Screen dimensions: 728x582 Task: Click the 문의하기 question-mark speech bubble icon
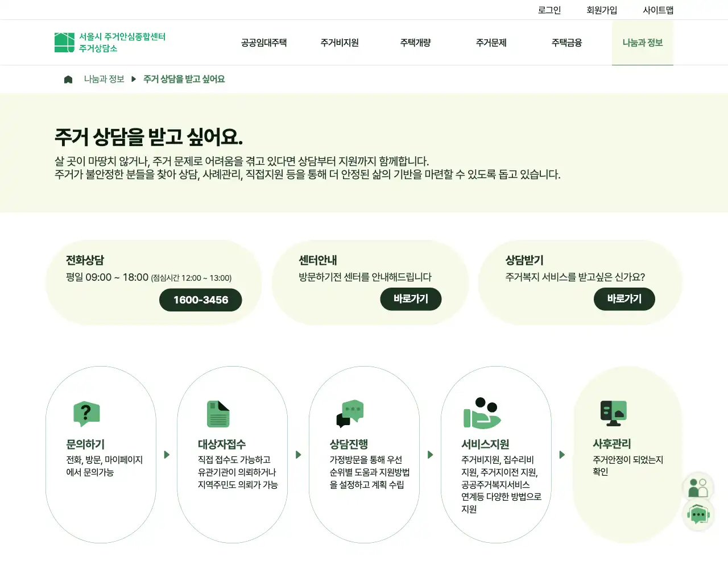click(x=86, y=414)
